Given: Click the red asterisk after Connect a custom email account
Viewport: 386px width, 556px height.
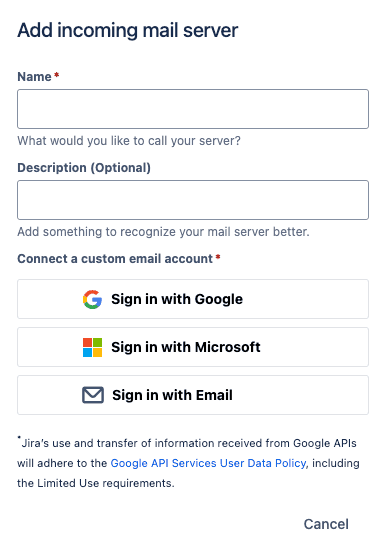Looking at the screenshot, I should (218, 257).
